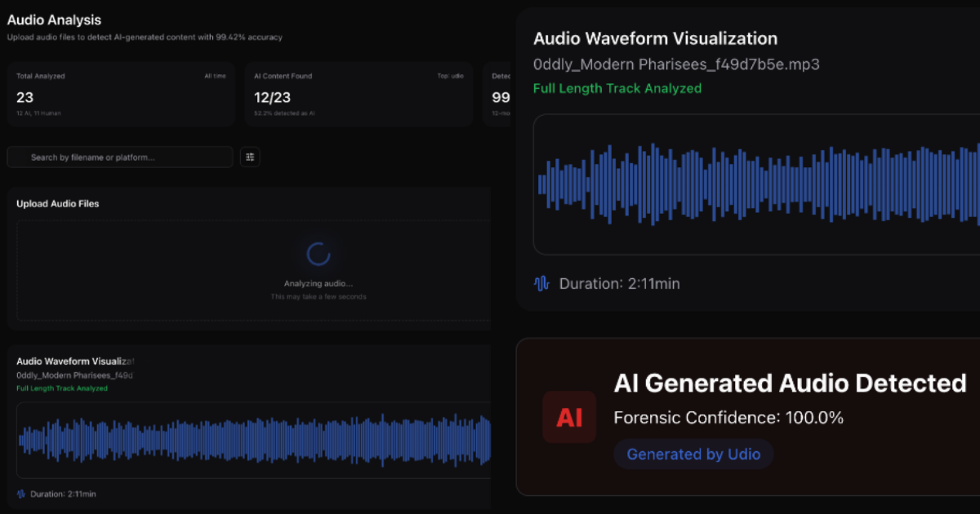
Task: Click the AI Generated Audio Detected heading
Action: [791, 383]
